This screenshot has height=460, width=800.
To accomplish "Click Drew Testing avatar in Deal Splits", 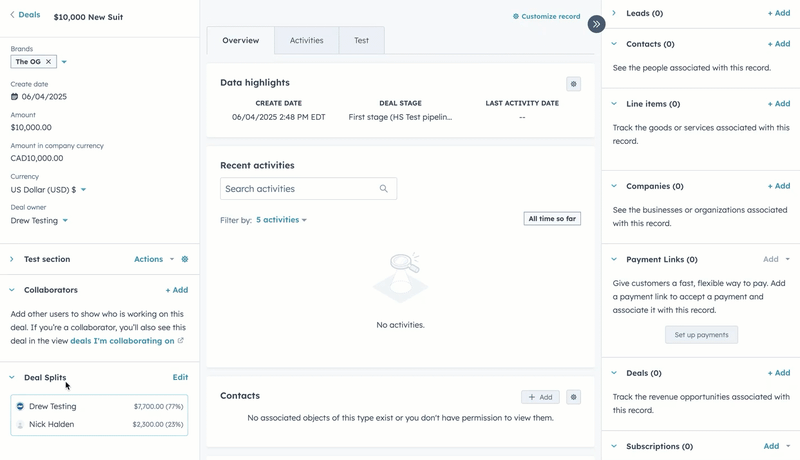I will (x=20, y=406).
